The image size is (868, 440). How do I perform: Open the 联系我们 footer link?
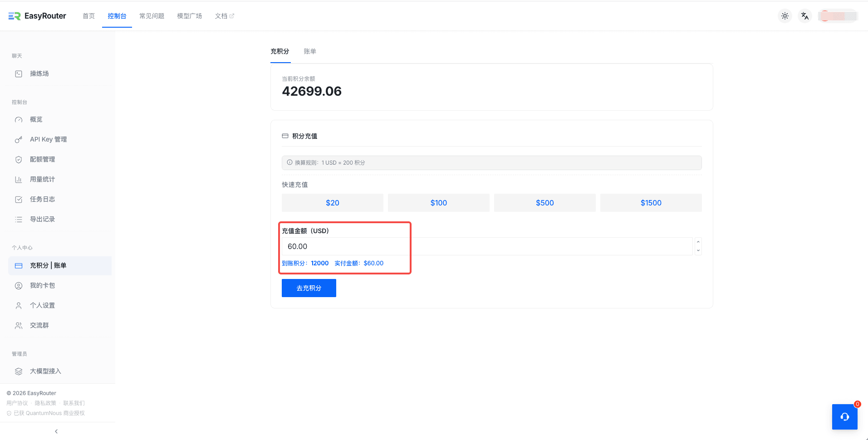point(74,403)
